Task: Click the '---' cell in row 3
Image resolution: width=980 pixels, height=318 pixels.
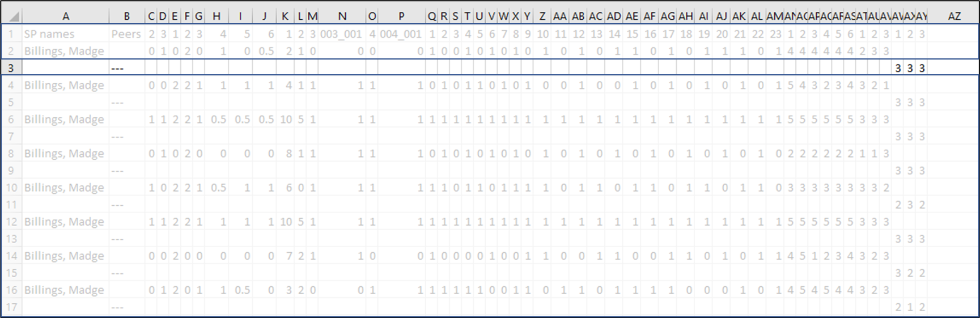Action: 117,69
